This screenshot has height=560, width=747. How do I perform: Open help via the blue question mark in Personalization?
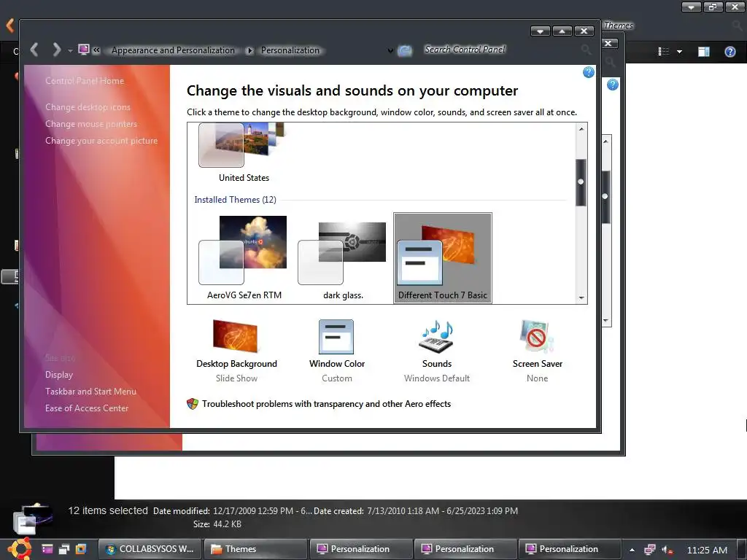tap(589, 72)
